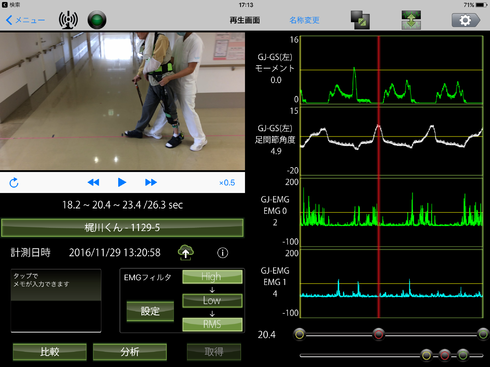
Task: Toggle the Low EMG filter
Action: point(212,301)
